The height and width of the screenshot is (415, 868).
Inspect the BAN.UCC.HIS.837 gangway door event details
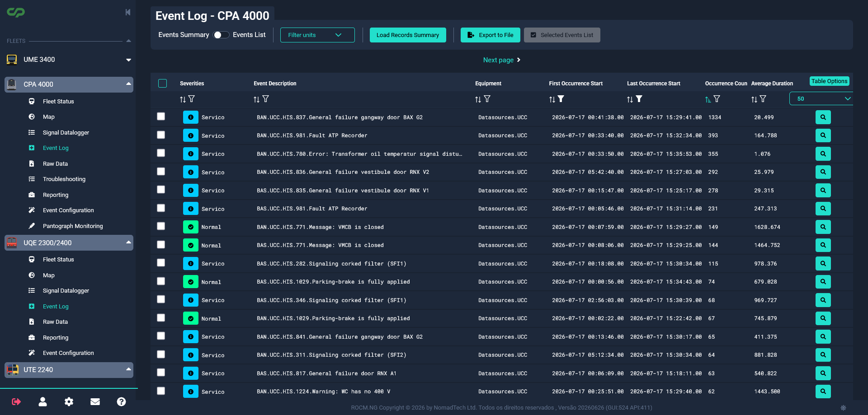pyautogui.click(x=823, y=117)
